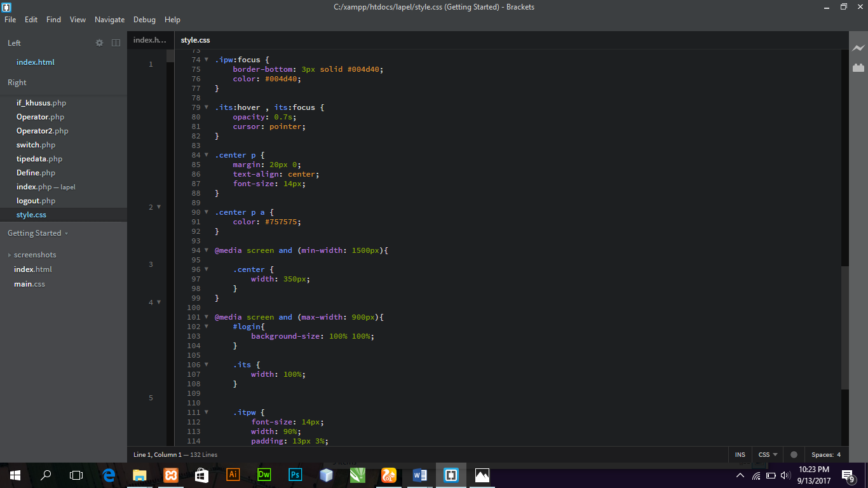Collapse the .its:hover rule at line 79
The height and width of the screenshot is (488, 868).
(x=206, y=107)
